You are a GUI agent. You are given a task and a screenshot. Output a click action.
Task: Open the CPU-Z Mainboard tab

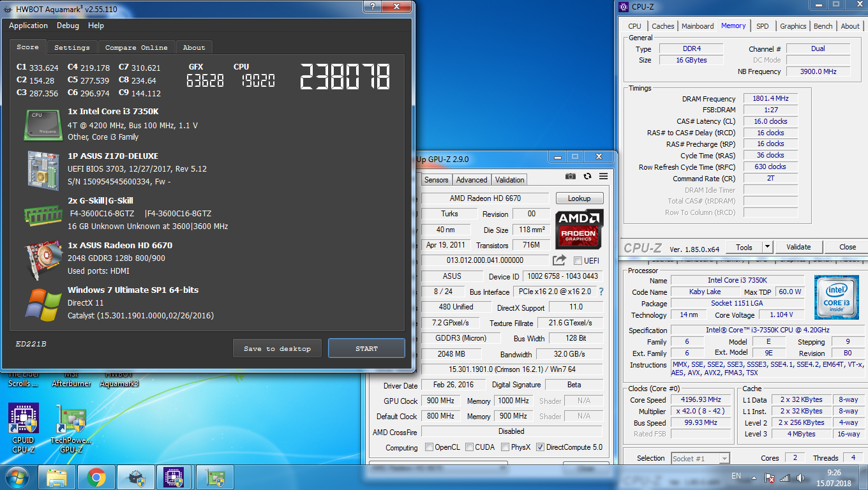(698, 26)
